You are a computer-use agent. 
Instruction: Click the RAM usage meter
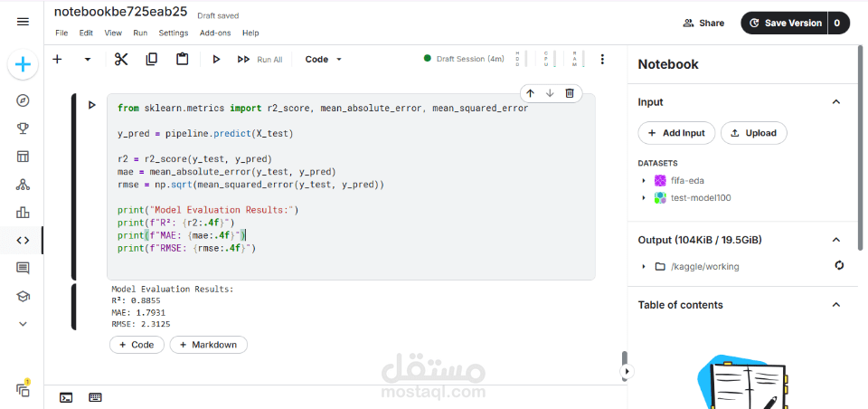[579, 59]
